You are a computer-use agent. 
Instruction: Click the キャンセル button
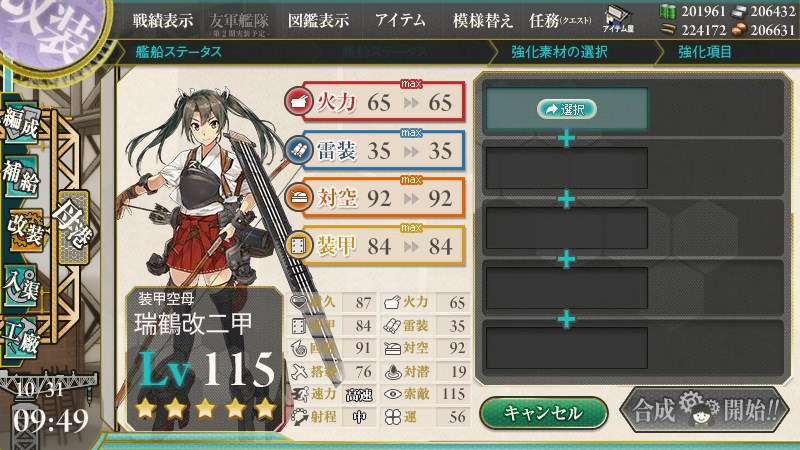point(543,412)
